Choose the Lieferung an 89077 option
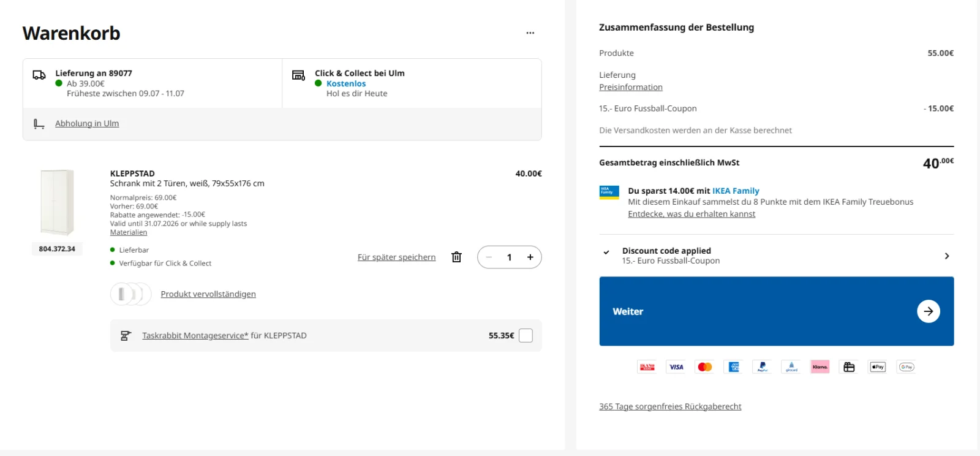 tap(153, 83)
